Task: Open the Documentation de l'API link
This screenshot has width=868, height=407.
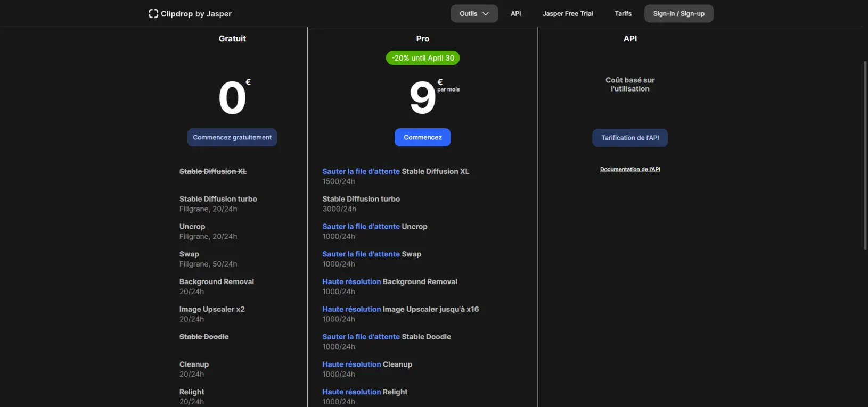Action: click(630, 169)
